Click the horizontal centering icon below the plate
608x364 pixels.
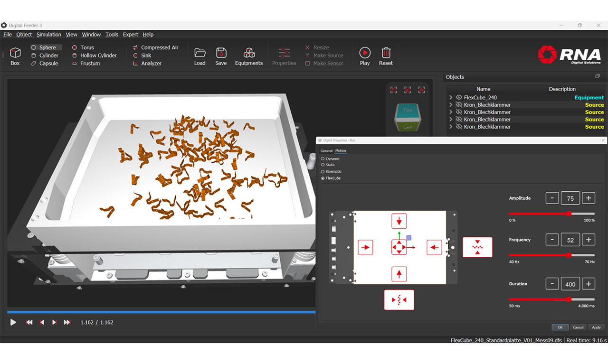tap(399, 300)
